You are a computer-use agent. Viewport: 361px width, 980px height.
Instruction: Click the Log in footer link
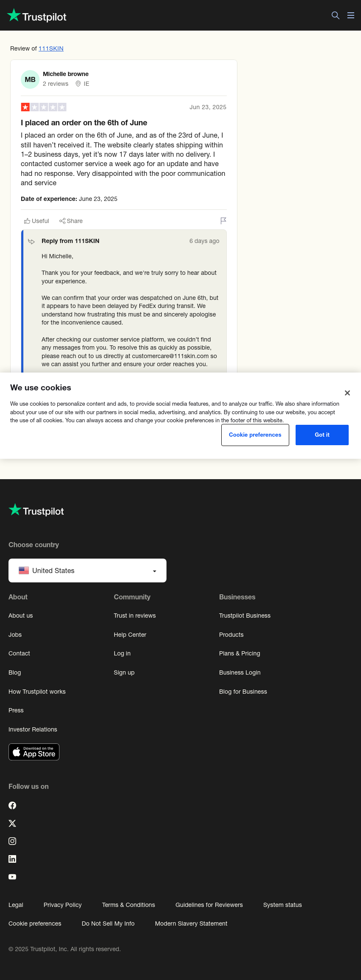point(122,653)
